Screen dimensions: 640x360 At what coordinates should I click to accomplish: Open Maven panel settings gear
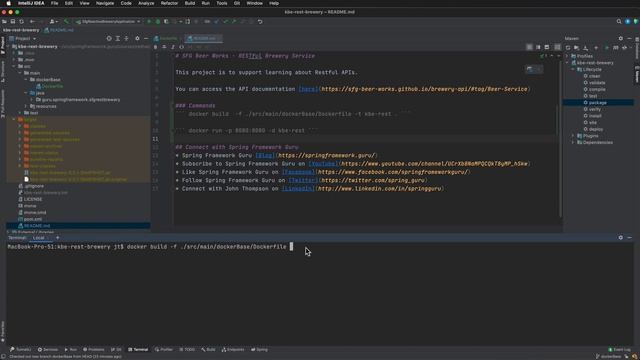point(621,38)
